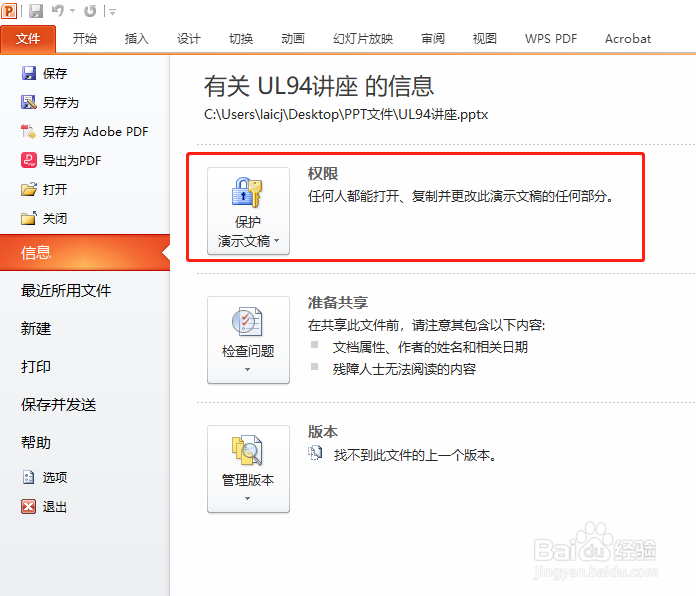Click the Repeat/Redo icon
The height and width of the screenshot is (596, 696).
pyautogui.click(x=90, y=11)
